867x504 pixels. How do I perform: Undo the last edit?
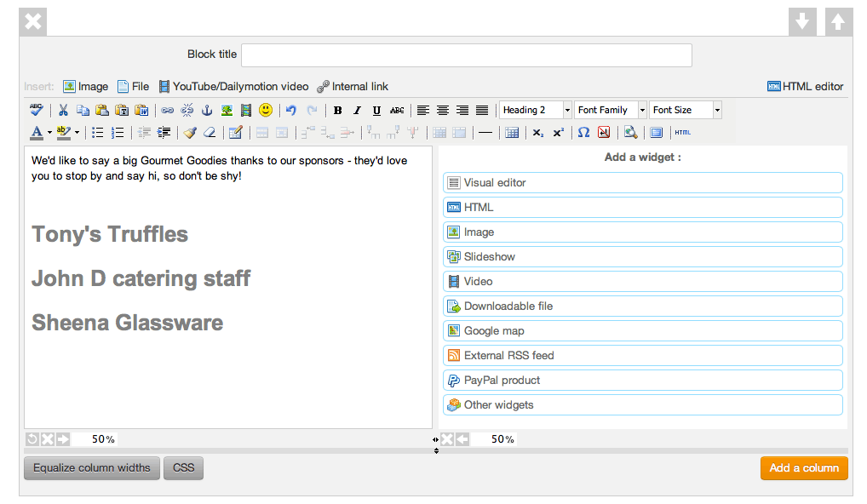pyautogui.click(x=290, y=110)
